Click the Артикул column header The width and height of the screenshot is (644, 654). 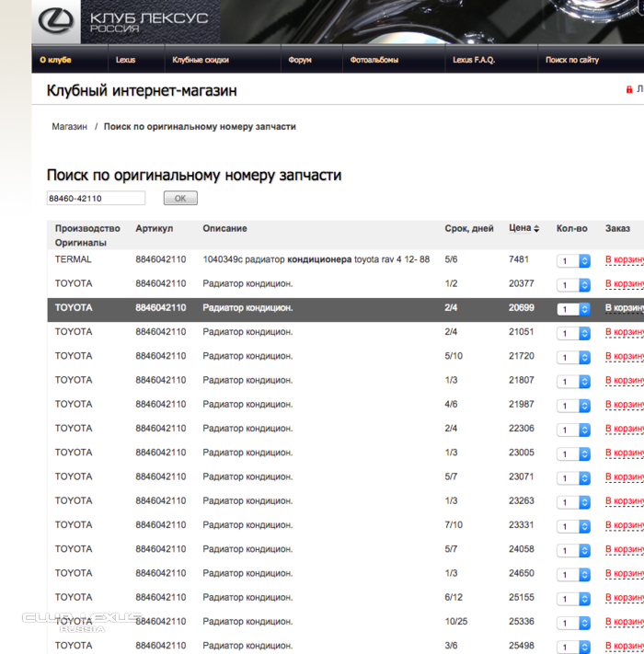coord(155,228)
